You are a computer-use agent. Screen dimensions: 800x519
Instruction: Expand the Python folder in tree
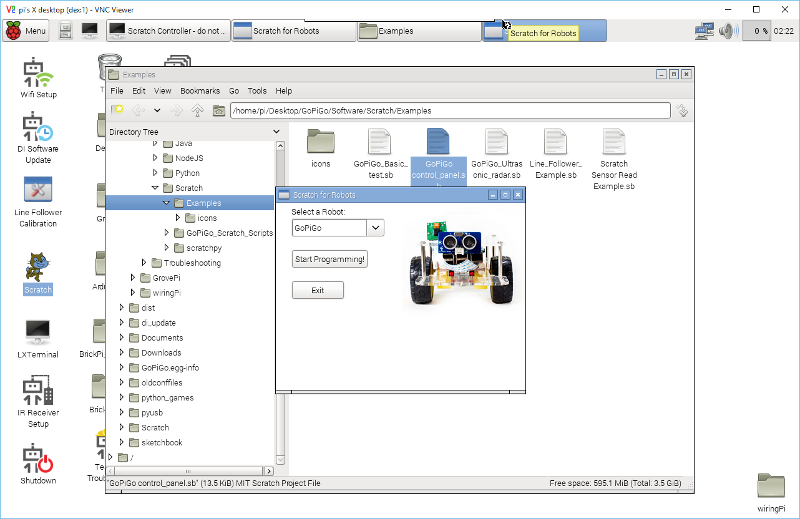[155, 173]
